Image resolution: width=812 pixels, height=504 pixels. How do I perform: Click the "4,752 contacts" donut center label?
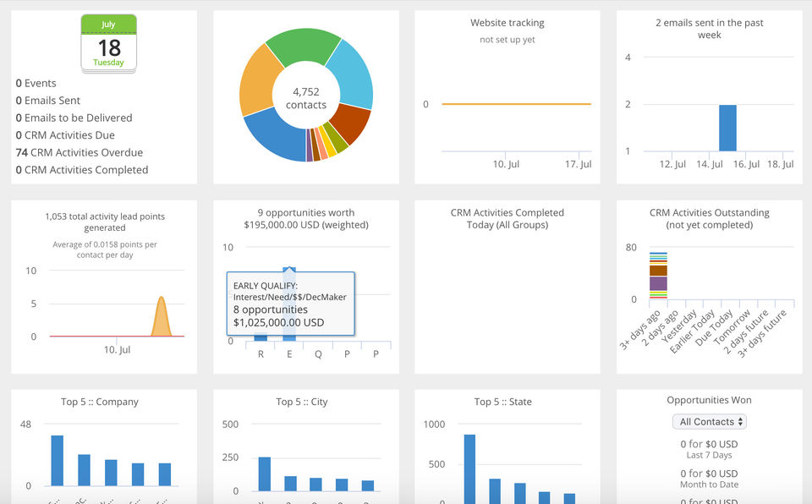pyautogui.click(x=306, y=98)
